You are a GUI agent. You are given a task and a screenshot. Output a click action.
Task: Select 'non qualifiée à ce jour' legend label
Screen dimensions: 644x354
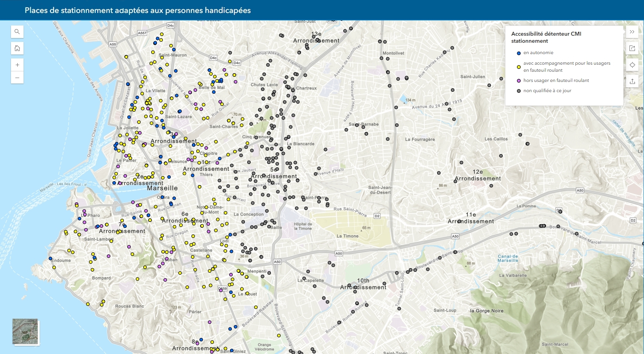547,91
